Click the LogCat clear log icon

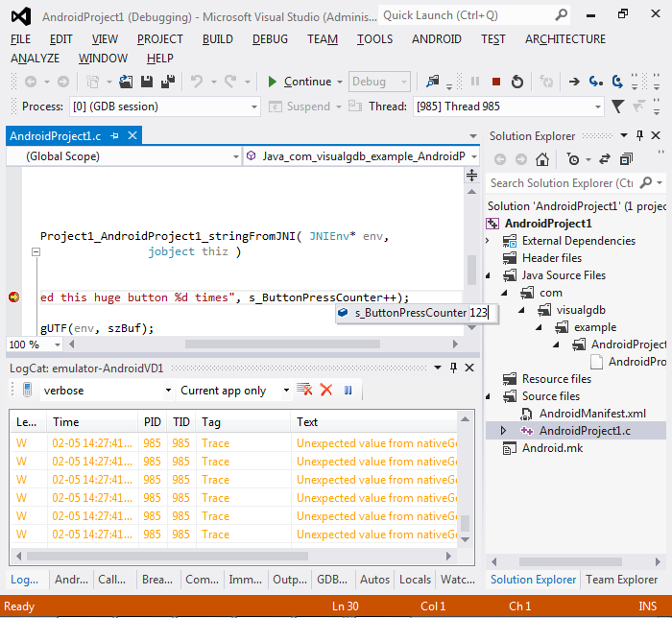click(304, 390)
